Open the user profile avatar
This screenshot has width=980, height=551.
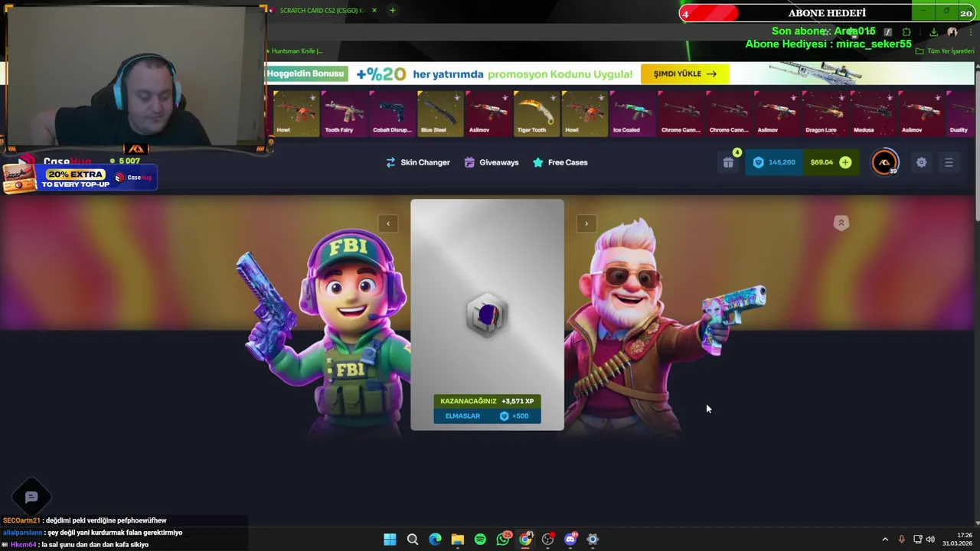pyautogui.click(x=884, y=162)
